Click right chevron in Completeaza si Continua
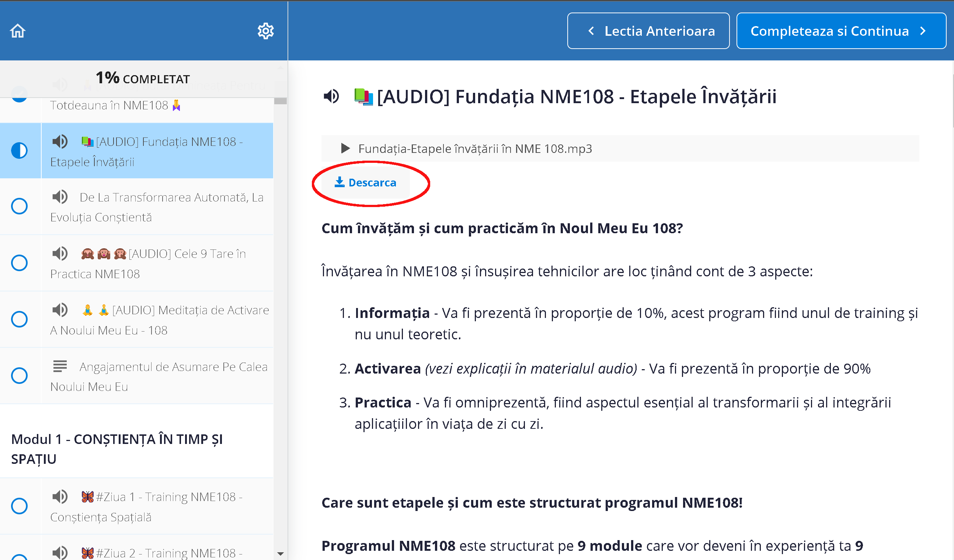This screenshot has height=560, width=954. click(923, 31)
